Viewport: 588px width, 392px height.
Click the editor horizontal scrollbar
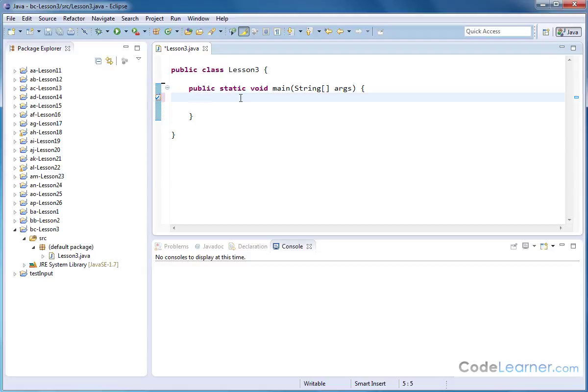click(367, 228)
